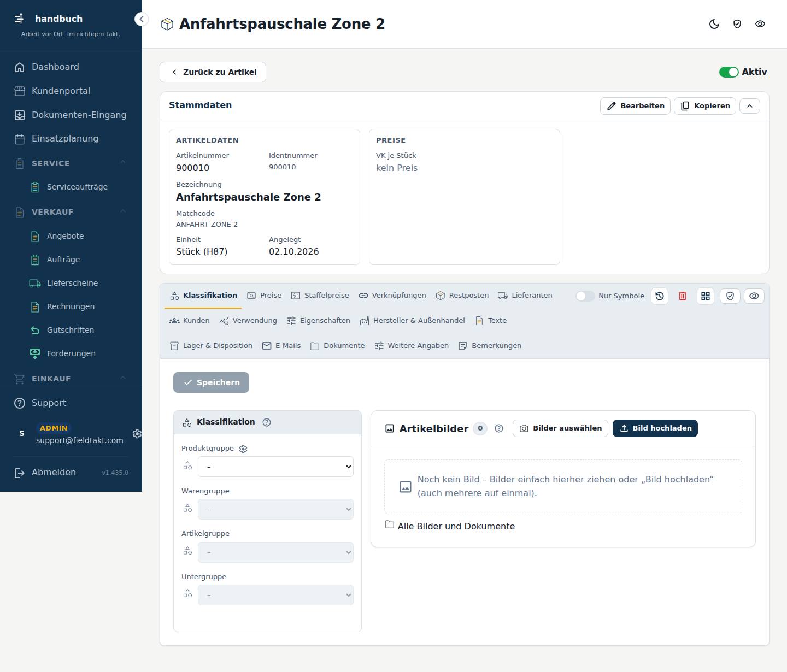Open the Lieferanten tab
Image resolution: width=787 pixels, height=672 pixels.
(x=525, y=296)
